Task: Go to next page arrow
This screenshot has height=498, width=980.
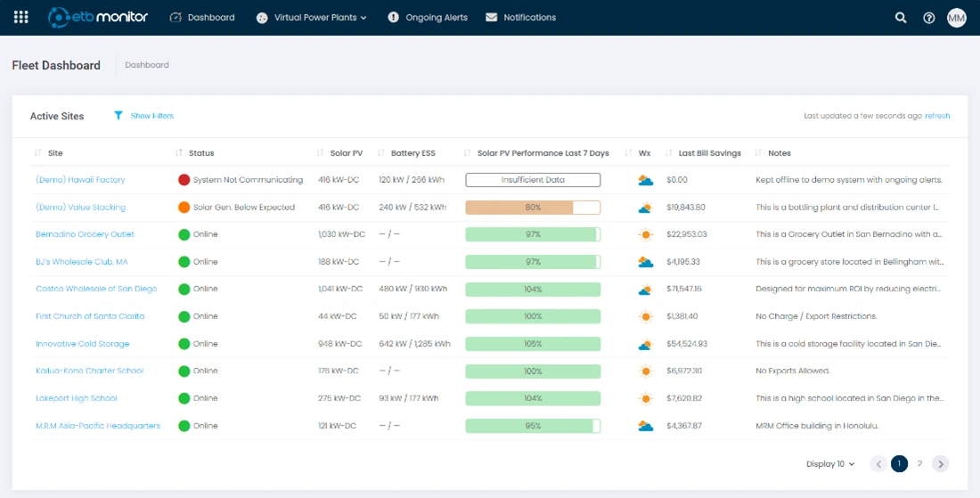Action: (940, 464)
